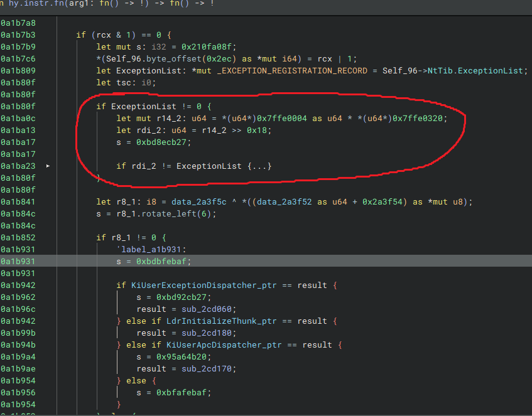
Task: Expand the collapsed block arrow at 0a1ba23
Action: point(48,166)
